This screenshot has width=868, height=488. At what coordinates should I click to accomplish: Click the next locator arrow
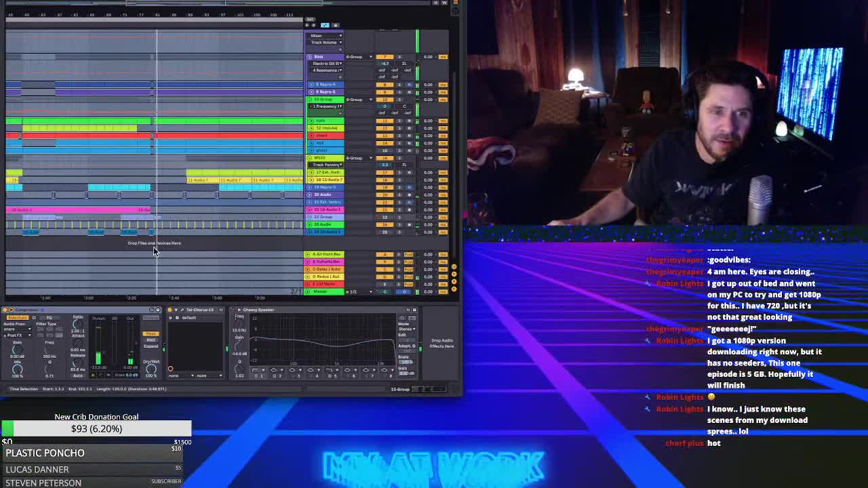click(x=313, y=25)
